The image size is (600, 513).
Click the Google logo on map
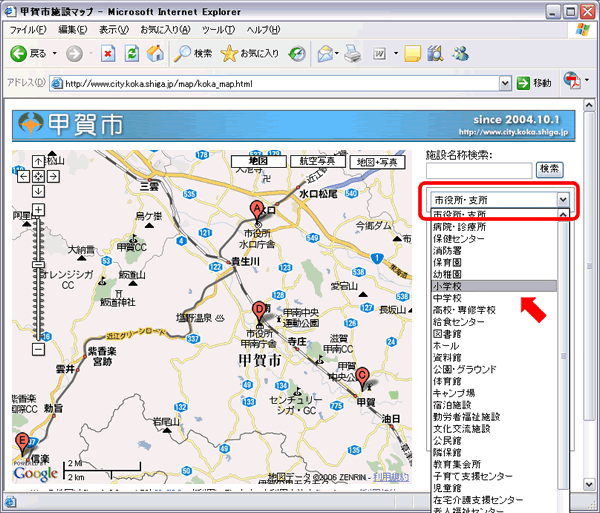(x=35, y=473)
